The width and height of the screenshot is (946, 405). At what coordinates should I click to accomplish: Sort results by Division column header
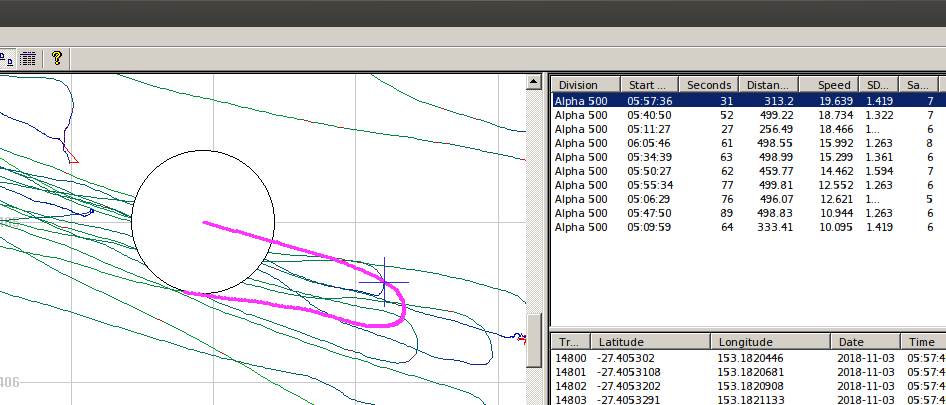click(585, 85)
